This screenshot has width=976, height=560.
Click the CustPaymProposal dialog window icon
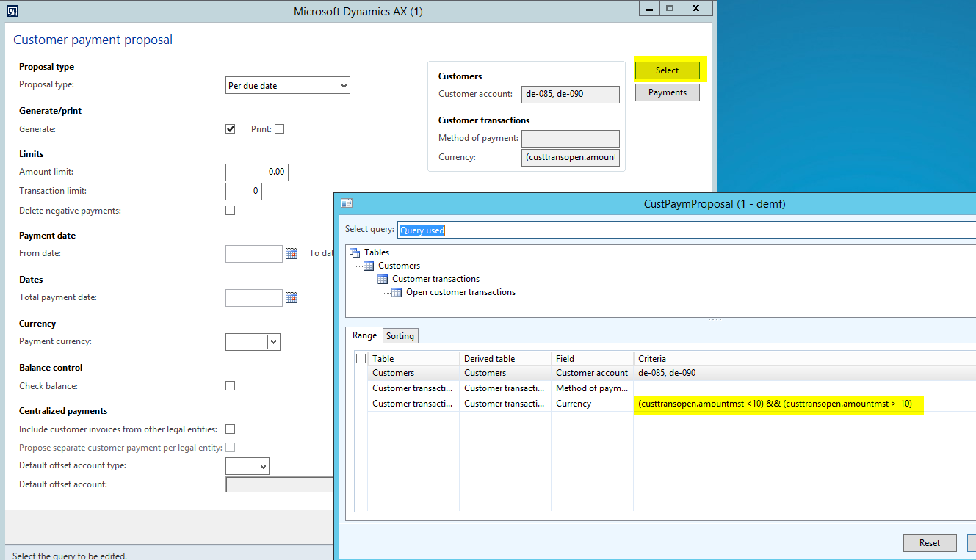coord(347,204)
